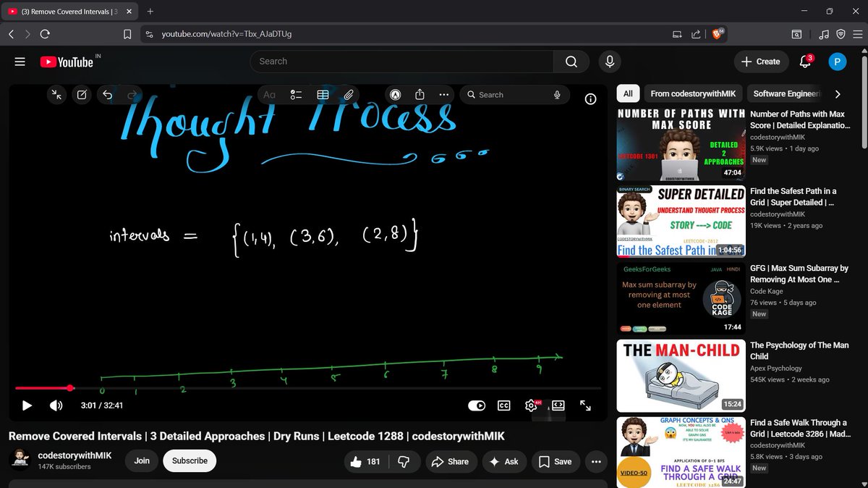Image resolution: width=868 pixels, height=488 pixels.
Task: Open the Ask AI button
Action: pyautogui.click(x=503, y=461)
